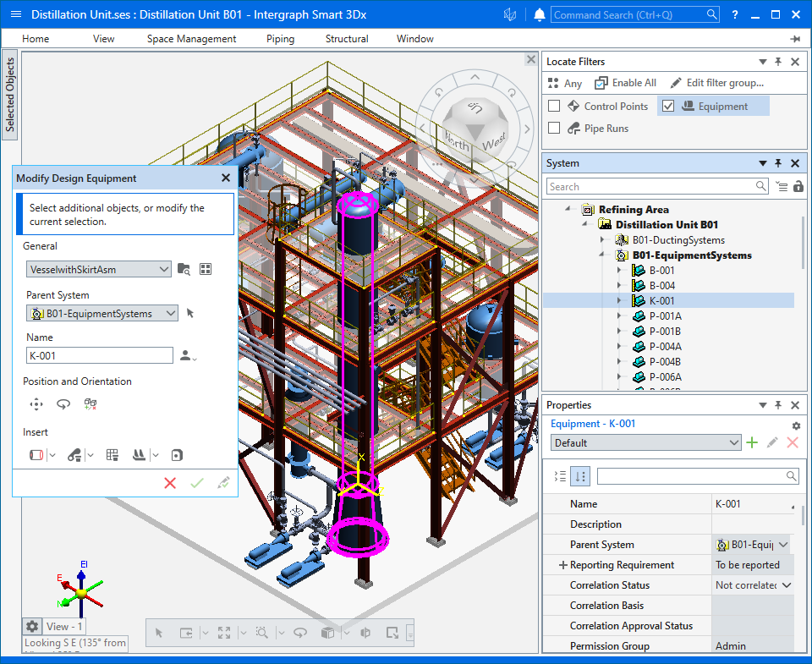Open the B01-EquipmentSystems parent system dropdown
Image resolution: width=812 pixels, height=664 pixels.
[x=170, y=313]
